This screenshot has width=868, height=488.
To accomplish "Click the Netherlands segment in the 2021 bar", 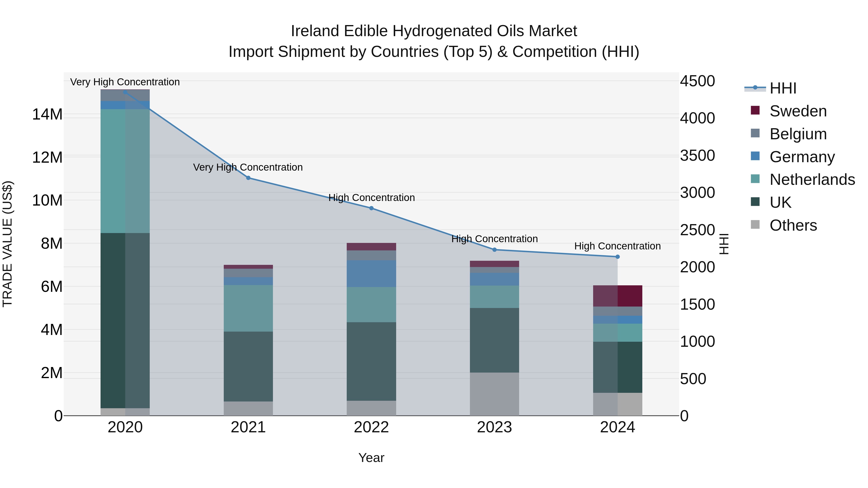I will click(248, 308).
